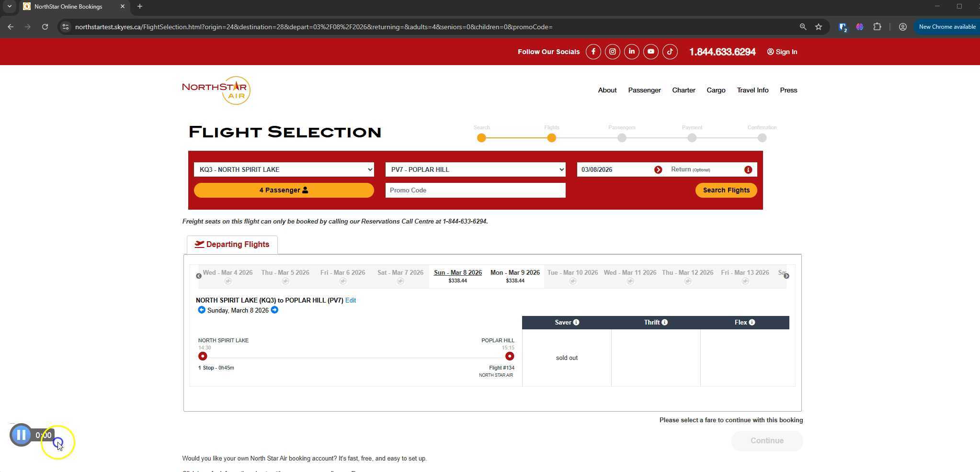
Task: Open the Travel Info menu
Action: tap(752, 90)
